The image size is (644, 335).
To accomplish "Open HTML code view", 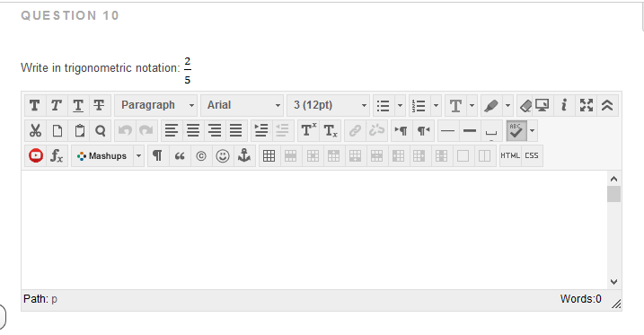I will coord(510,156).
